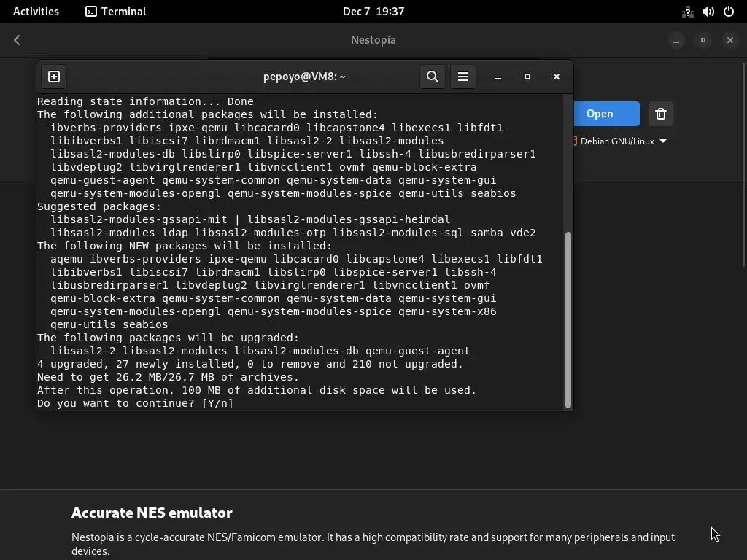The height and width of the screenshot is (560, 747).
Task: Minimize the Nestopia Software window
Action: 676,40
